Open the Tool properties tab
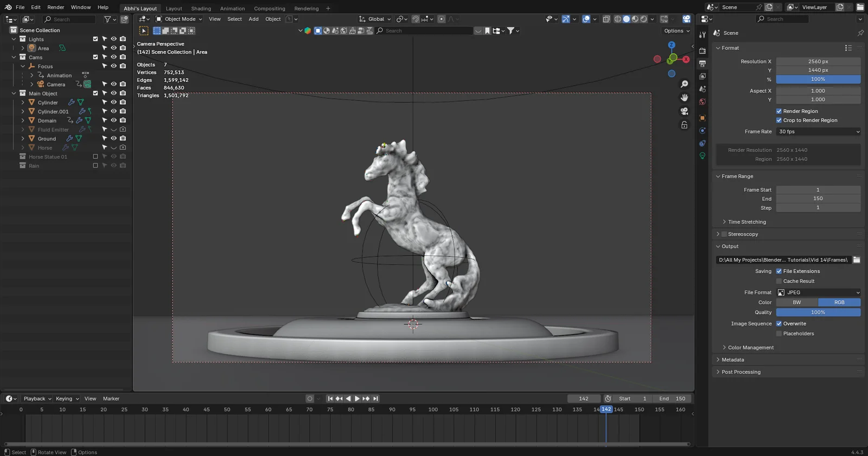Viewport: 868px width, 456px height. coord(703,34)
